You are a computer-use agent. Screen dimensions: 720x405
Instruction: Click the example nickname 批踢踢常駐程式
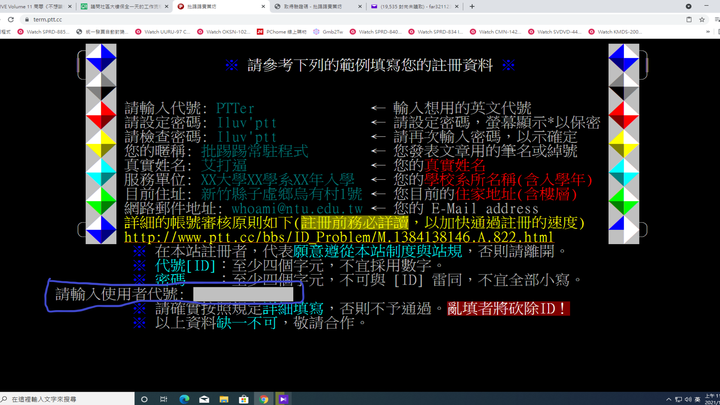point(255,151)
